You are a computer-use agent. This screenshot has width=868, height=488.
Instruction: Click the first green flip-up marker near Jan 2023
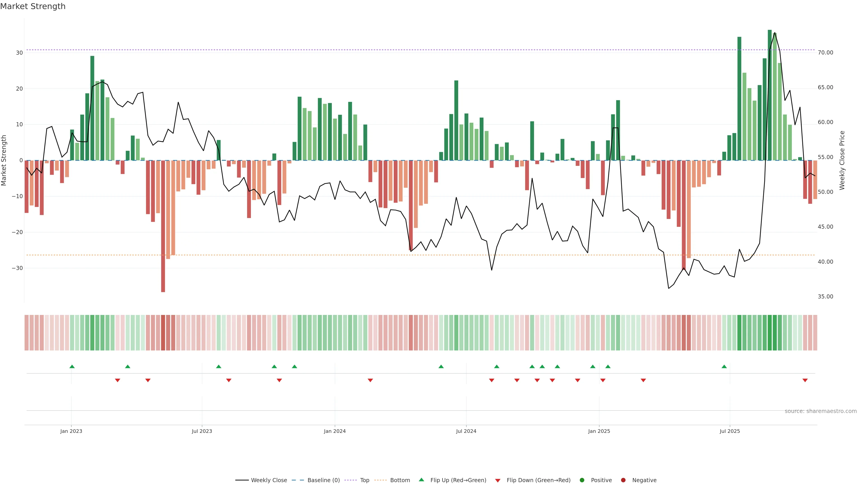[x=72, y=366]
